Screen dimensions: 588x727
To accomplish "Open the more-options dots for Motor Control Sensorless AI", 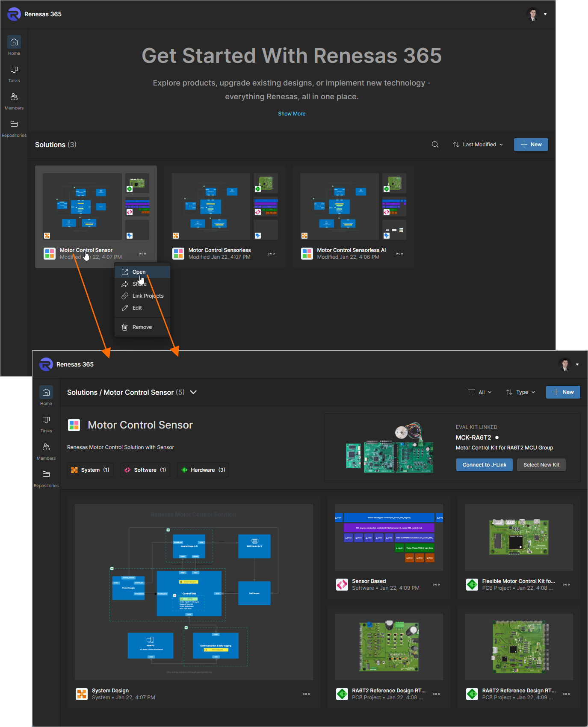I will click(399, 254).
